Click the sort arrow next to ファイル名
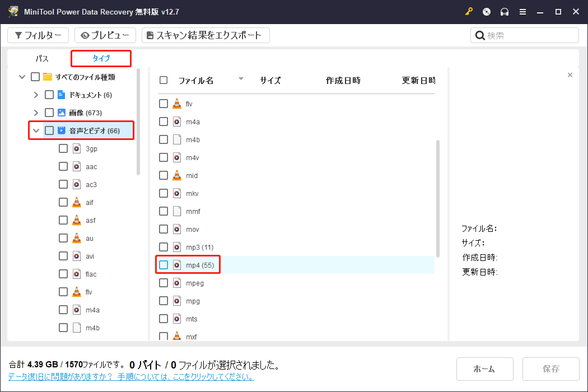588x392 pixels. 241,80
